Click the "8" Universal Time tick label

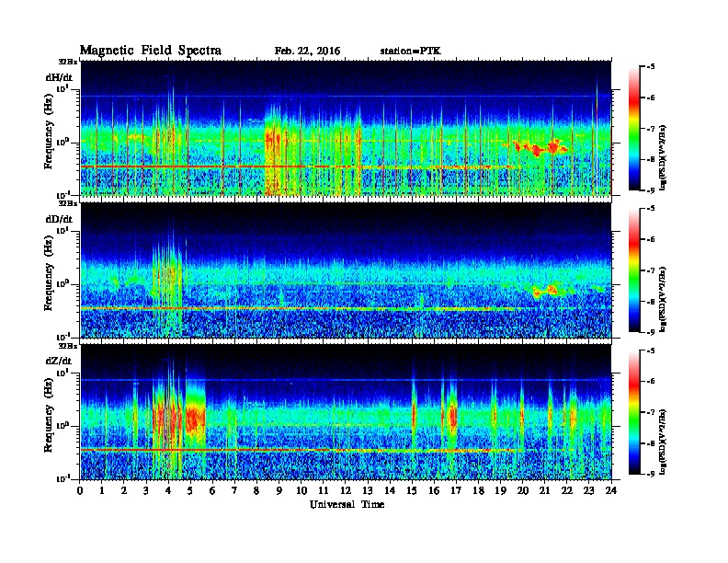click(x=256, y=490)
